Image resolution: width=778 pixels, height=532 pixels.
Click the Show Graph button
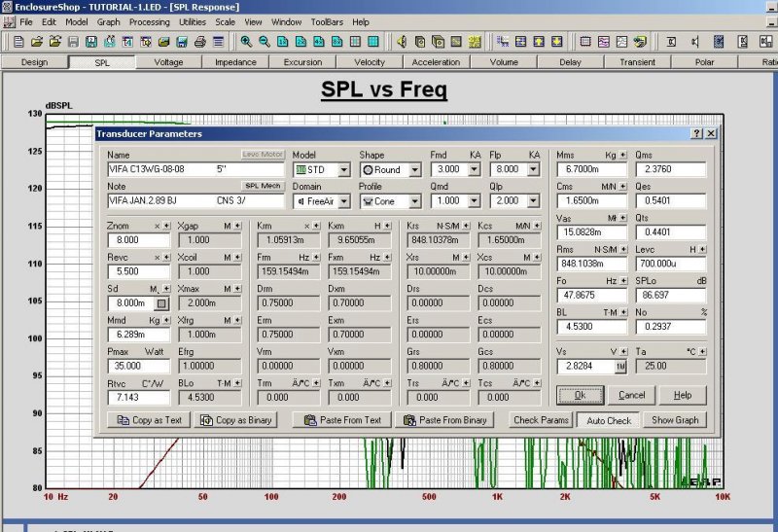[675, 420]
